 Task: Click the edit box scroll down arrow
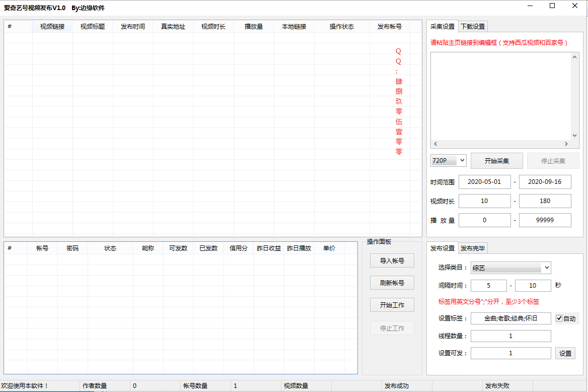[x=574, y=136]
